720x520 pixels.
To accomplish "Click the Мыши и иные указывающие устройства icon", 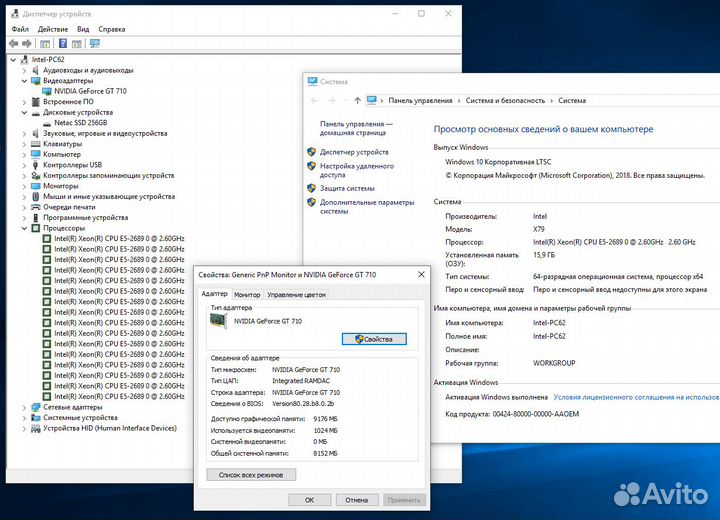I will click(x=36, y=197).
